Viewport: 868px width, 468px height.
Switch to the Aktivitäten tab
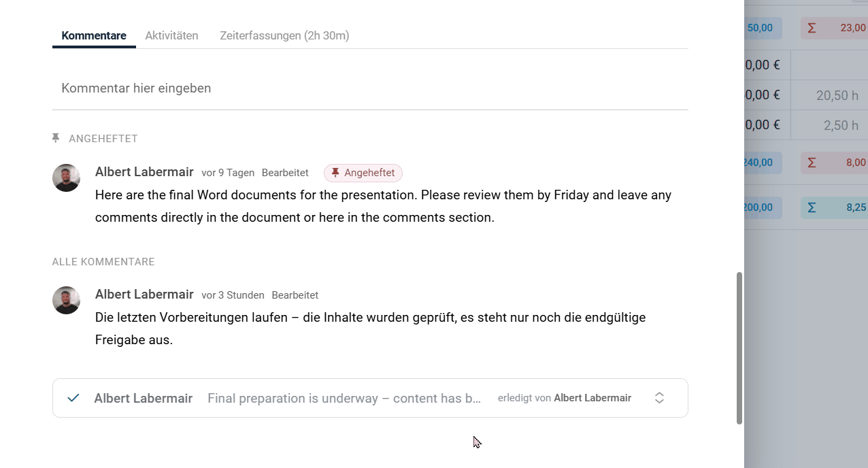tap(171, 35)
